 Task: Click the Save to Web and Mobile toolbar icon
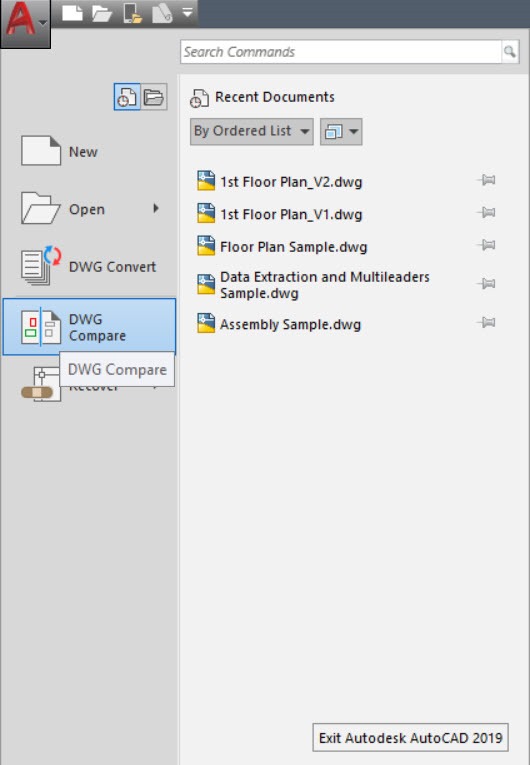[x=162, y=13]
